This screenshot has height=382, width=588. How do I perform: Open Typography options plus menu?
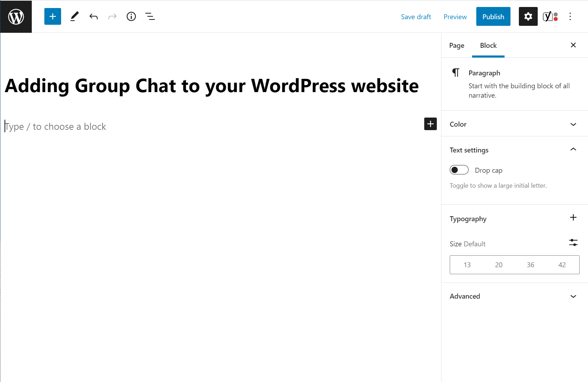point(573,218)
